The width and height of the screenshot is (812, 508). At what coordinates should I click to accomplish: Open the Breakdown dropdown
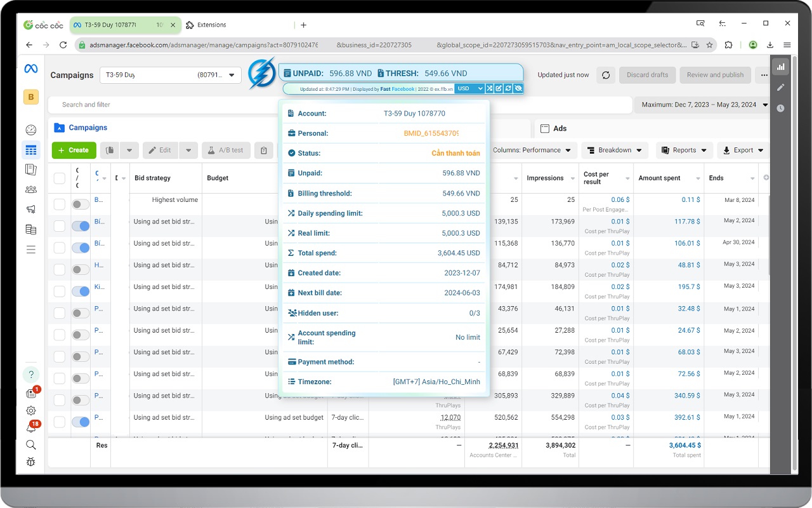[615, 150]
